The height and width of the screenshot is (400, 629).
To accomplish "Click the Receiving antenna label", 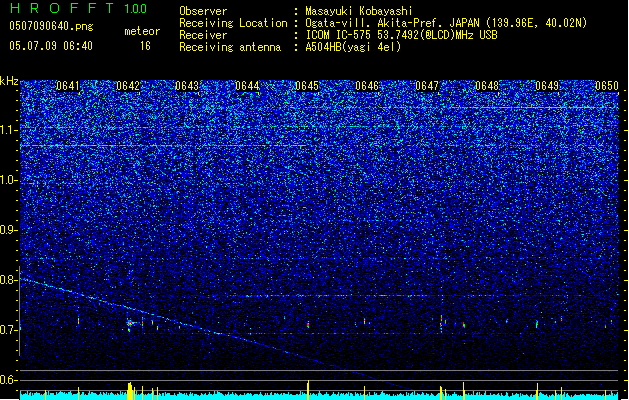I will click(230, 47).
